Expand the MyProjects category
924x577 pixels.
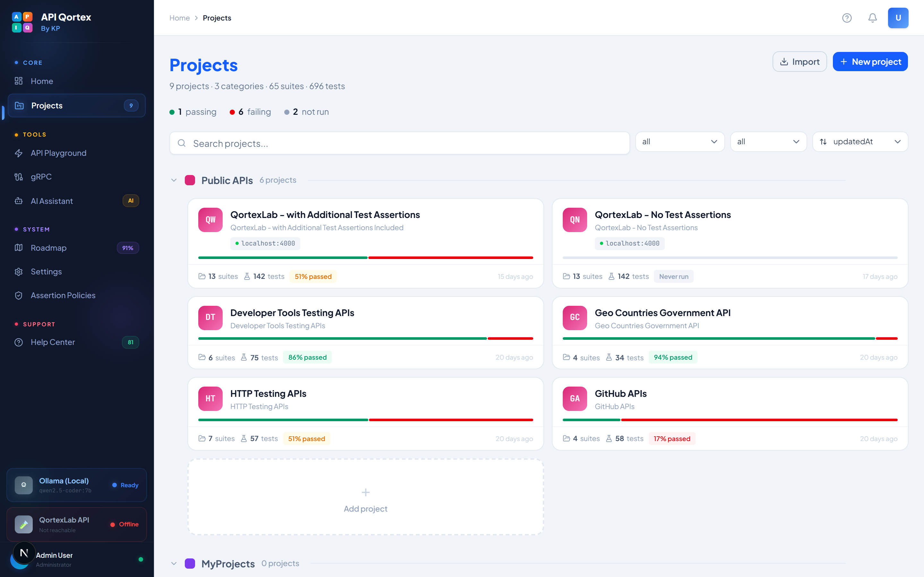click(174, 563)
